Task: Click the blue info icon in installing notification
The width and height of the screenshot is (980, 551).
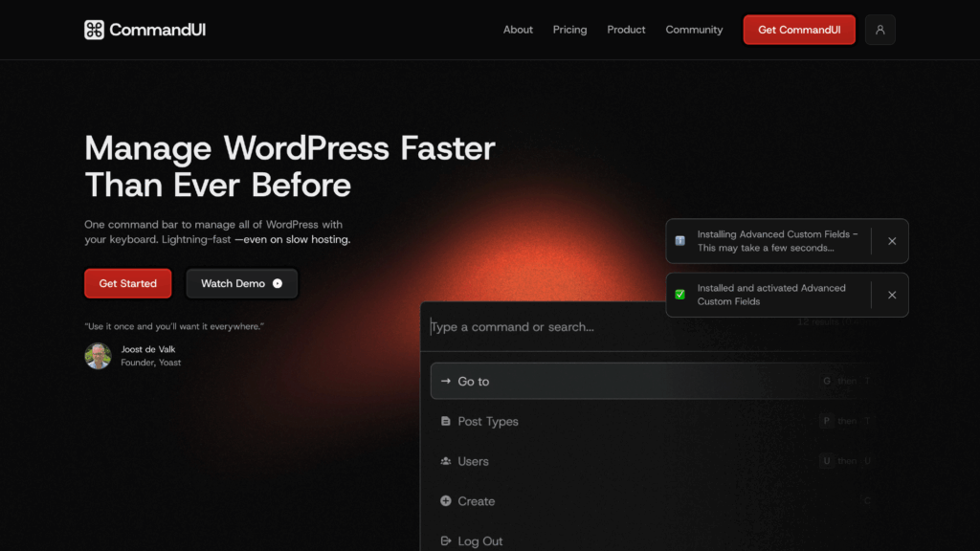Action: click(x=680, y=240)
